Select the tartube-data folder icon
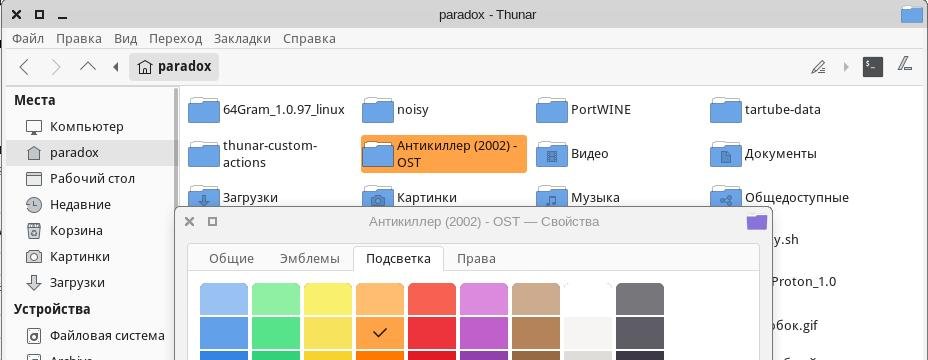The width and height of the screenshot is (928, 360). 726,110
